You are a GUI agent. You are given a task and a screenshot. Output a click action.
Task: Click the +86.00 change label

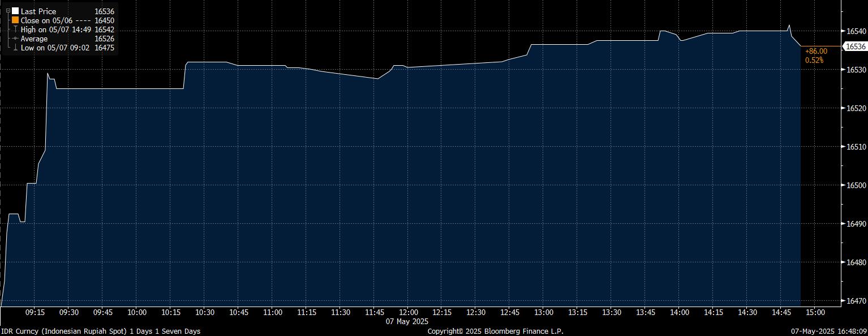click(815, 51)
